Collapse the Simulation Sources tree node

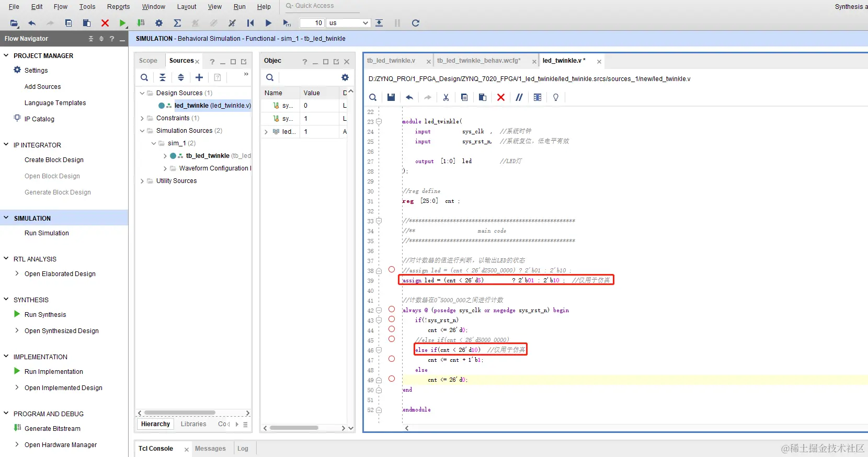tap(142, 131)
